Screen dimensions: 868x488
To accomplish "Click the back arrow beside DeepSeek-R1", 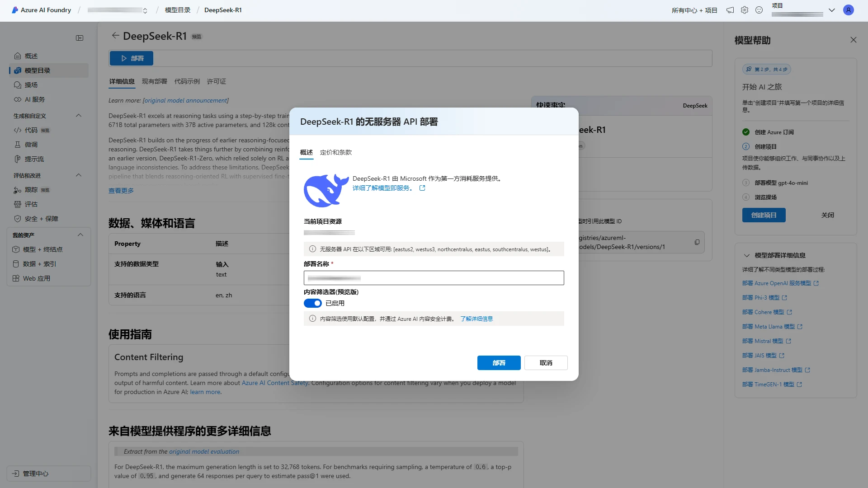I will click(x=116, y=35).
